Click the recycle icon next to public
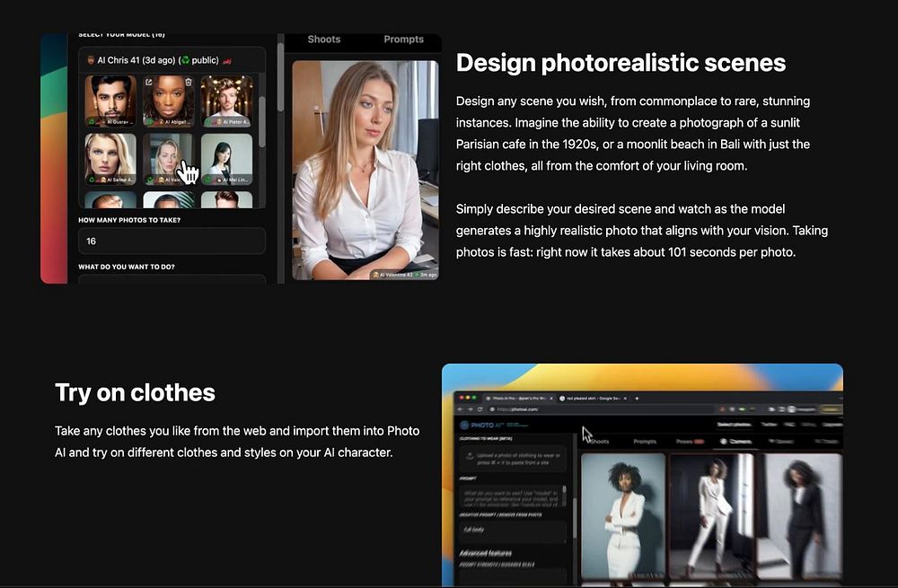The width and height of the screenshot is (898, 588). [x=185, y=60]
